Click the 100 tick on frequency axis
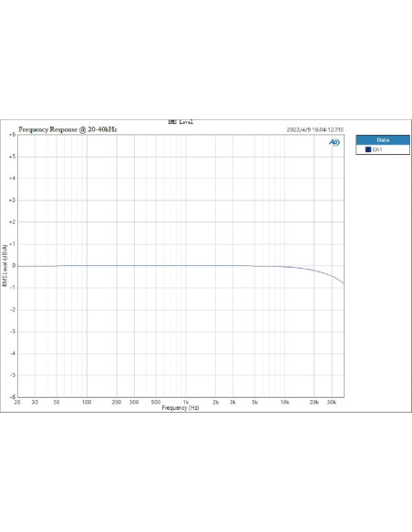Screen dimensions: 412x532 click(87, 402)
